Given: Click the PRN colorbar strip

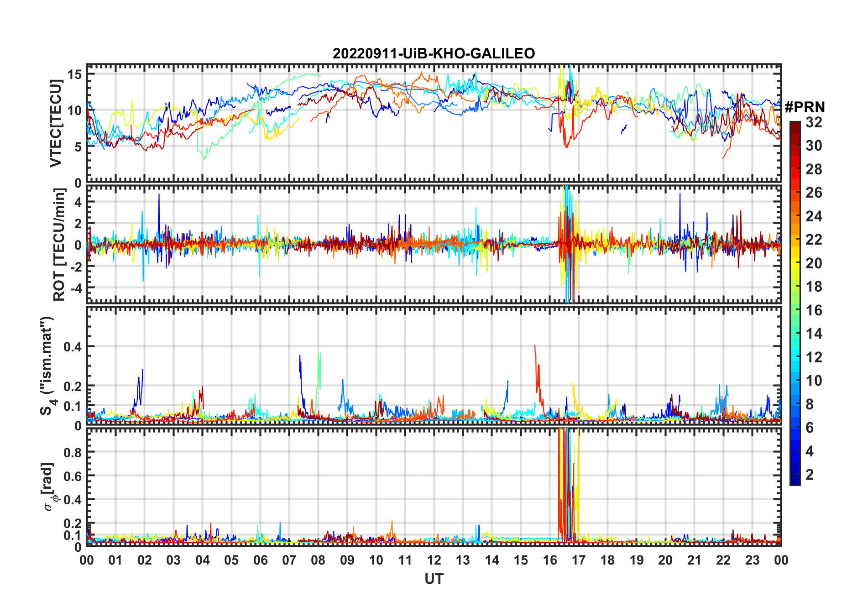Looking at the screenshot, I should [x=795, y=303].
